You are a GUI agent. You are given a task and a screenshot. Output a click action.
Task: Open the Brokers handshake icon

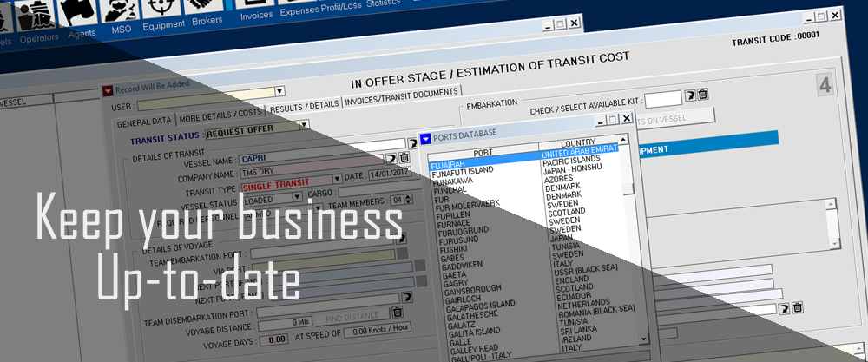pyautogui.click(x=203, y=5)
